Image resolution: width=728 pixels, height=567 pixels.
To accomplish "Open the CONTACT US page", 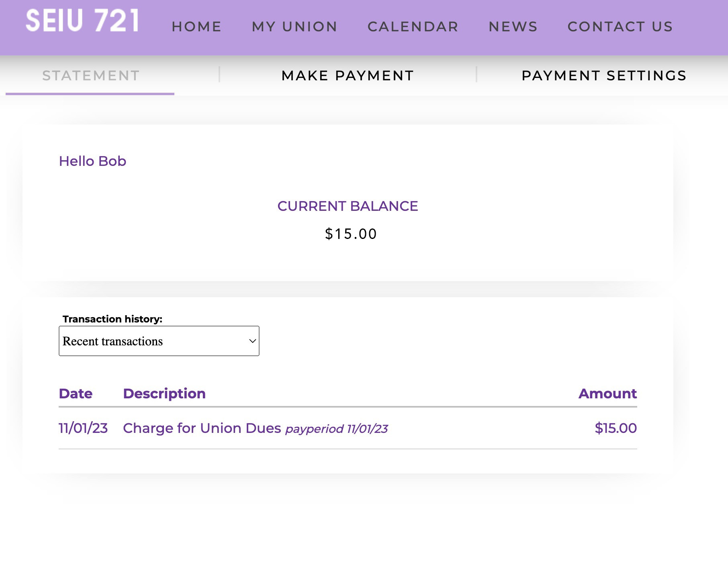I will pyautogui.click(x=620, y=27).
